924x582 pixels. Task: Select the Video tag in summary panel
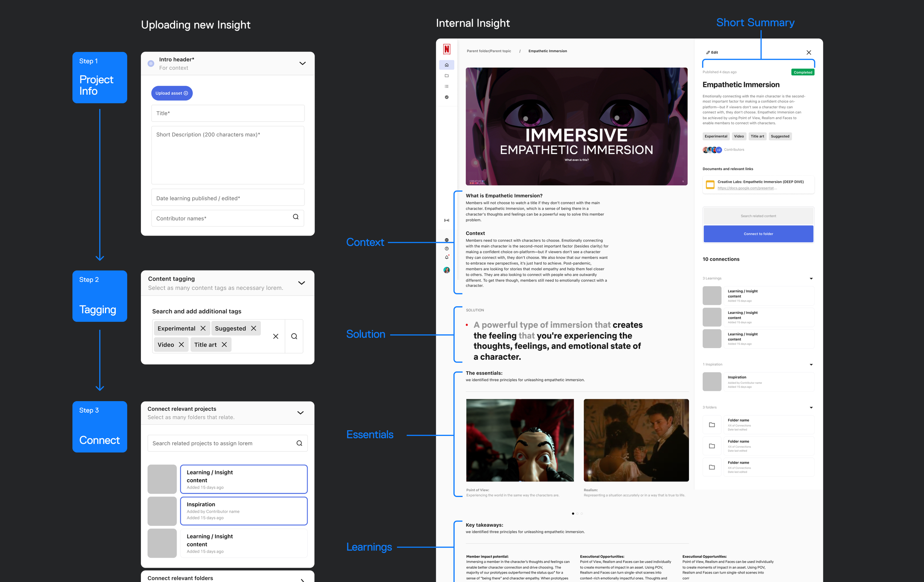coord(739,136)
